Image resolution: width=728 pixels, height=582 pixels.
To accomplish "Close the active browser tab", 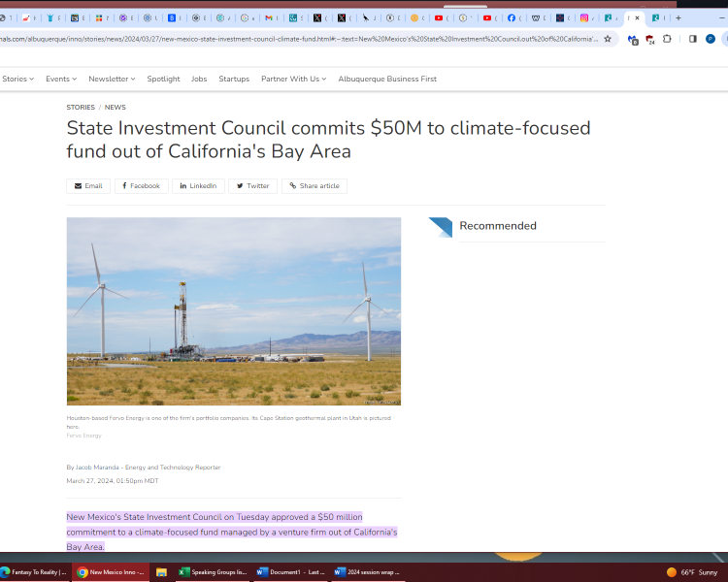I will [638, 17].
